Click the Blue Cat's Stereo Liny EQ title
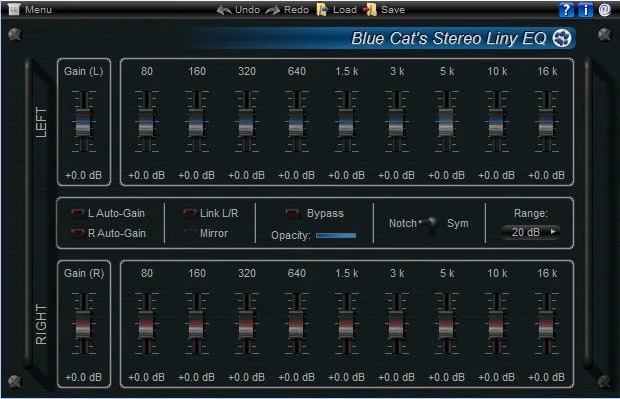The image size is (620, 399). (x=449, y=38)
